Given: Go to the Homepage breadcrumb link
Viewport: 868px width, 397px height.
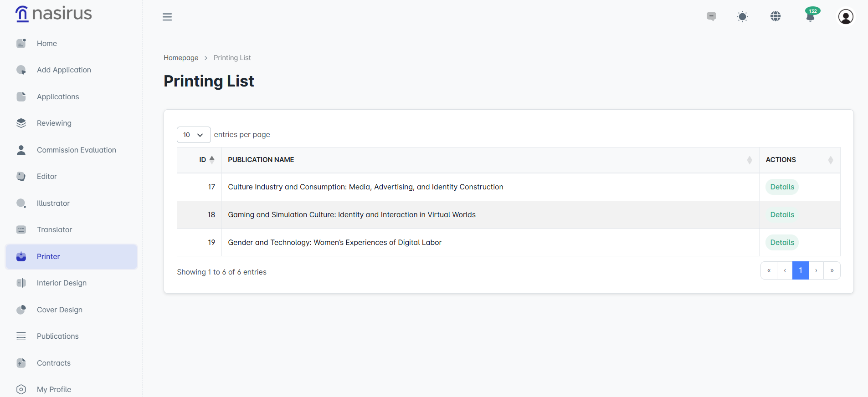Looking at the screenshot, I should (x=181, y=58).
